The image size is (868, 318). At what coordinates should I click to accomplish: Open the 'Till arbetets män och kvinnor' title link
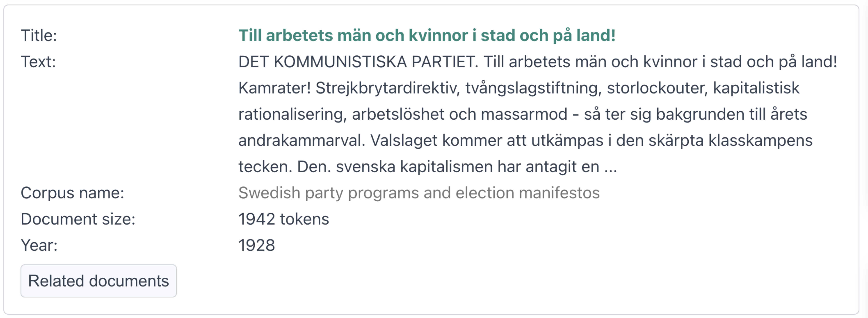[427, 35]
